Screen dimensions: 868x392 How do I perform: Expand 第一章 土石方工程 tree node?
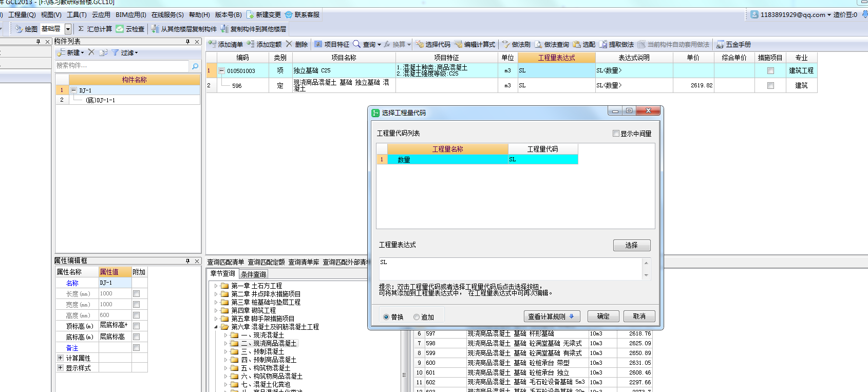click(216, 286)
